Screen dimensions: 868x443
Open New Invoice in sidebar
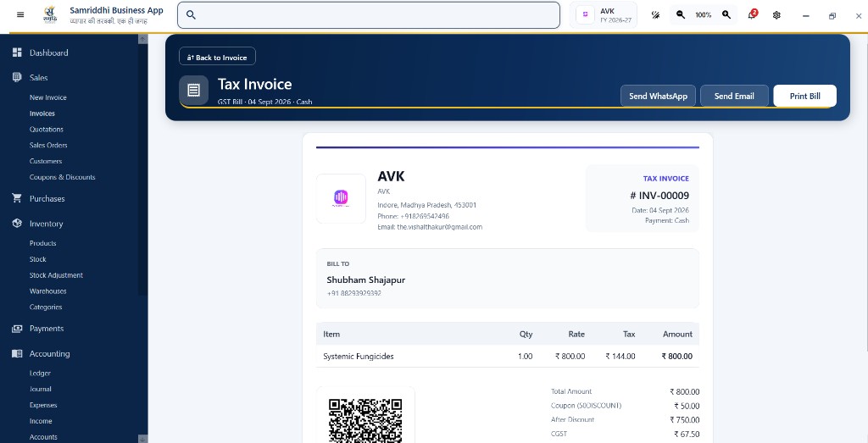tap(48, 97)
